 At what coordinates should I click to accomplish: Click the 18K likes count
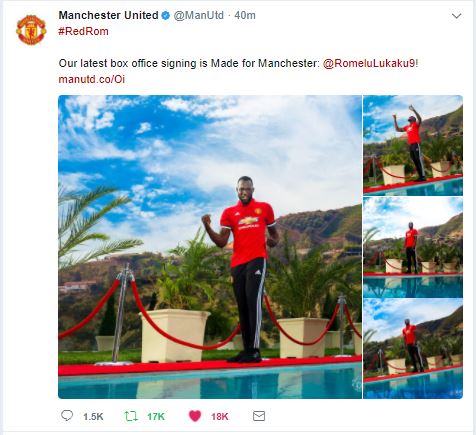pyautogui.click(x=220, y=417)
